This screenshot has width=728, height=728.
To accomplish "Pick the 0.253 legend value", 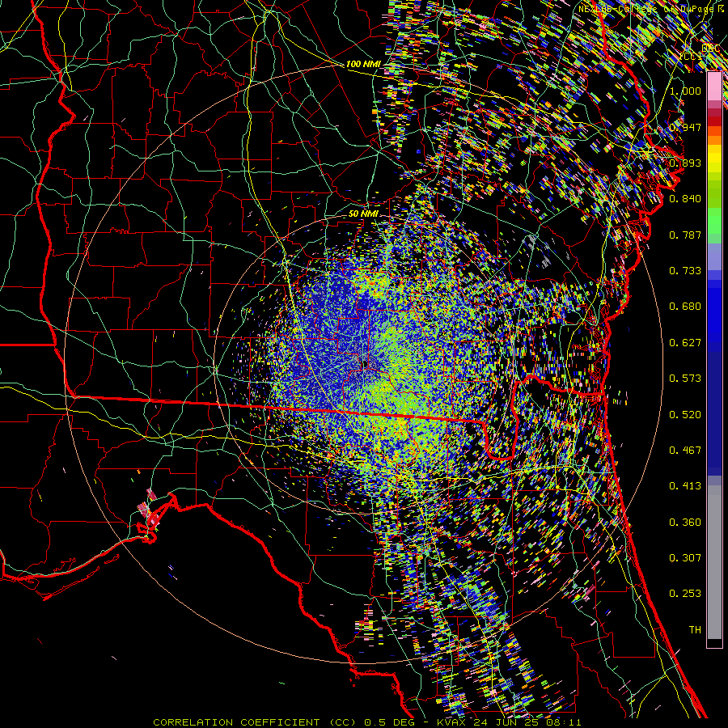I will (685, 594).
